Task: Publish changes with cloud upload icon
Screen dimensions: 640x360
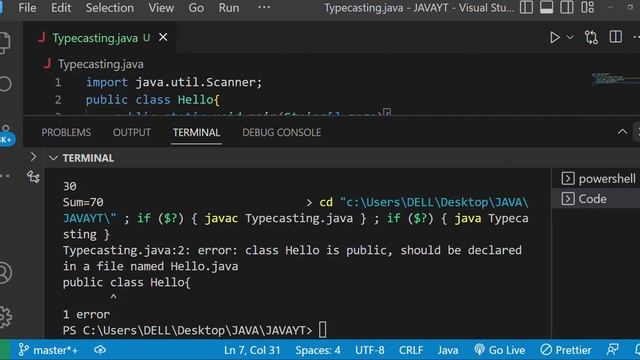Action: click(100, 350)
